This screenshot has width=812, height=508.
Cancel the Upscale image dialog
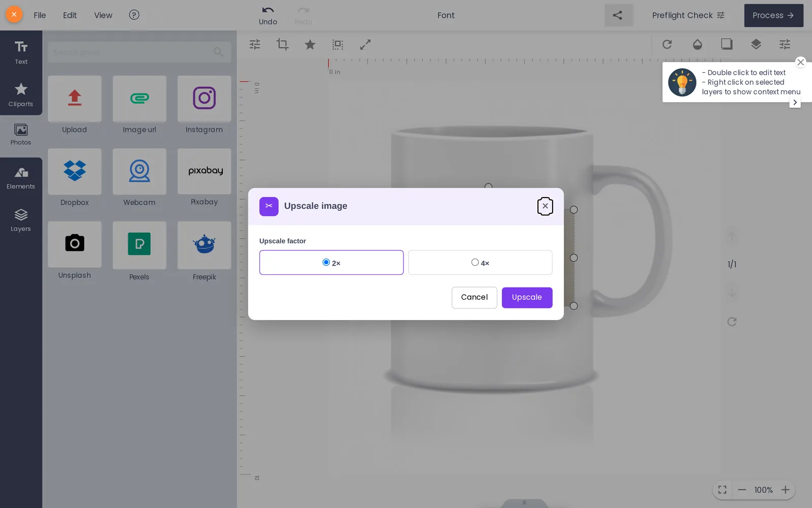[x=474, y=297]
